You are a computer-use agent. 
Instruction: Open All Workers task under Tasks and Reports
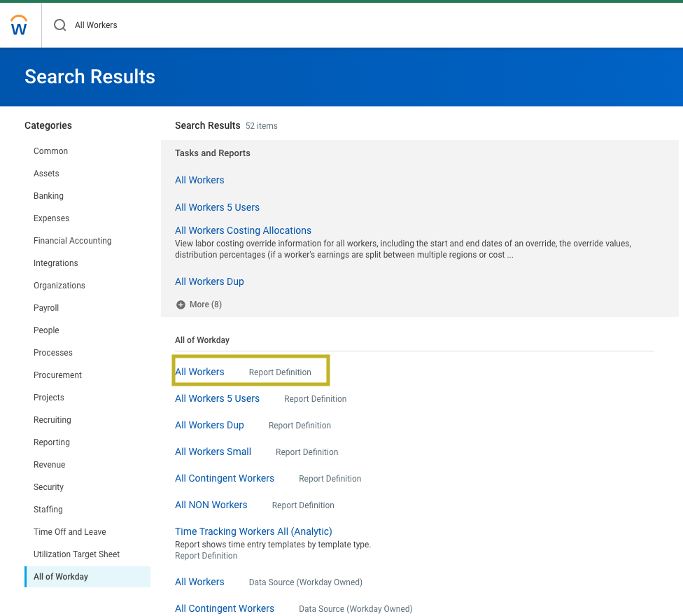pyautogui.click(x=199, y=180)
